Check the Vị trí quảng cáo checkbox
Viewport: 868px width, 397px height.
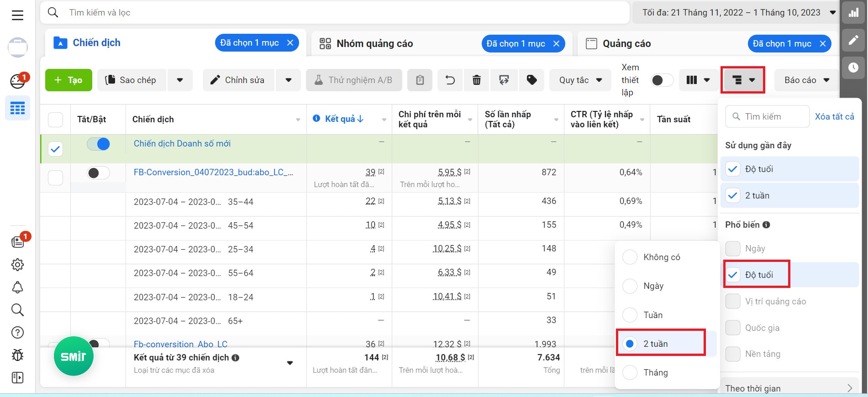[733, 301]
